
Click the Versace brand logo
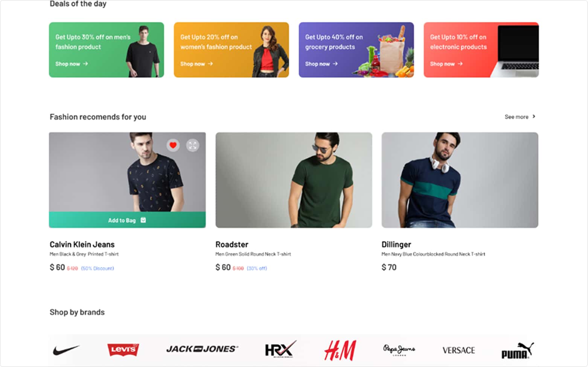pos(459,350)
